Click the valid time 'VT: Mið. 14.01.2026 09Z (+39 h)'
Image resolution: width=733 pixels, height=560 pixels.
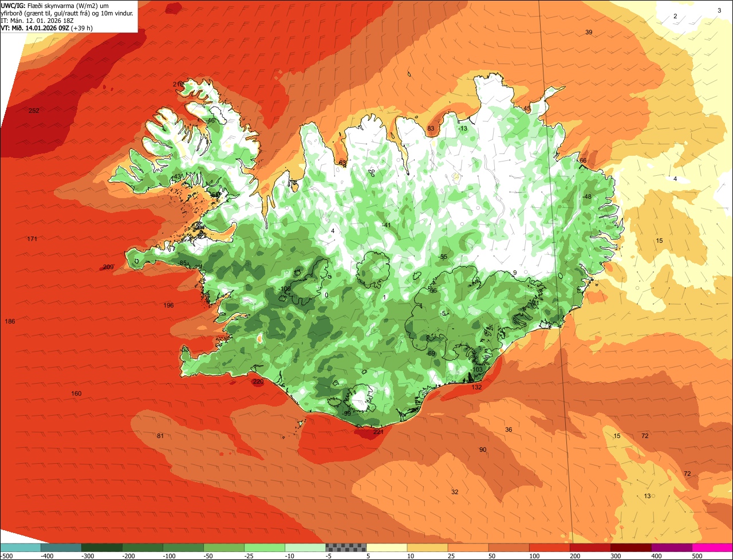pyautogui.click(x=47, y=27)
